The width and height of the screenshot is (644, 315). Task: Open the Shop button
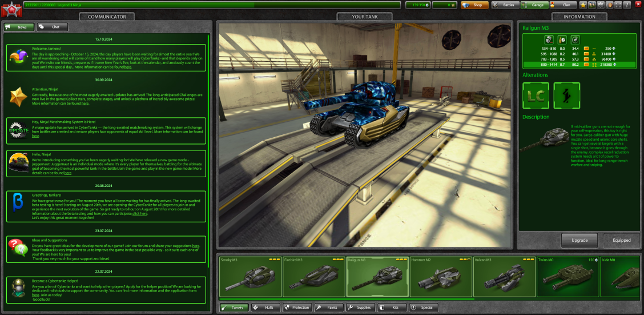pyautogui.click(x=472, y=5)
